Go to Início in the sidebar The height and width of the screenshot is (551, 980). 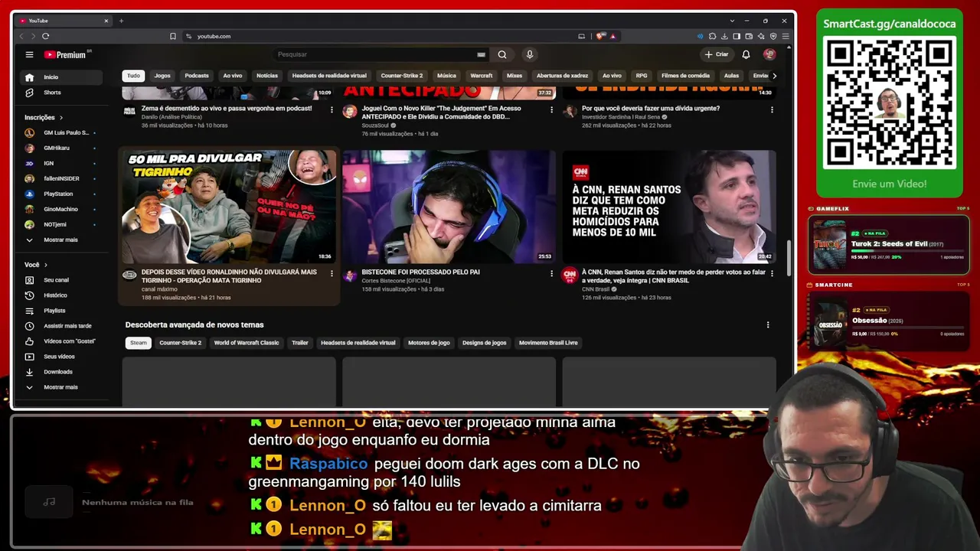tap(60, 77)
